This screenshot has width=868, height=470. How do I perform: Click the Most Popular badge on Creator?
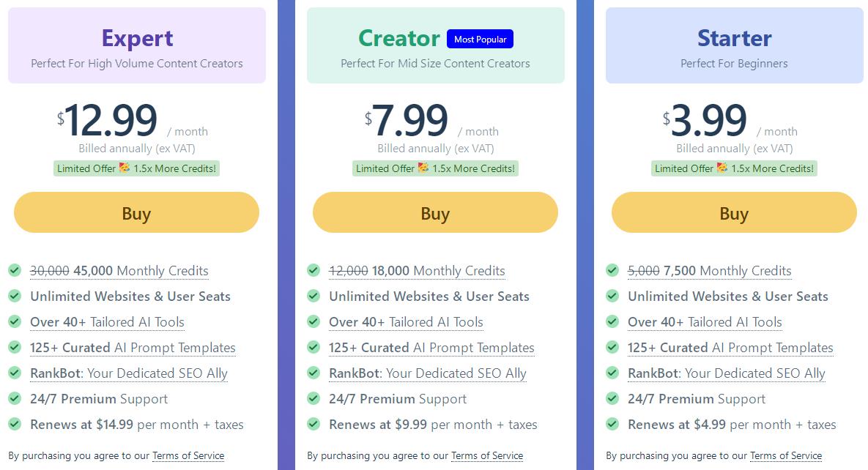[480, 40]
